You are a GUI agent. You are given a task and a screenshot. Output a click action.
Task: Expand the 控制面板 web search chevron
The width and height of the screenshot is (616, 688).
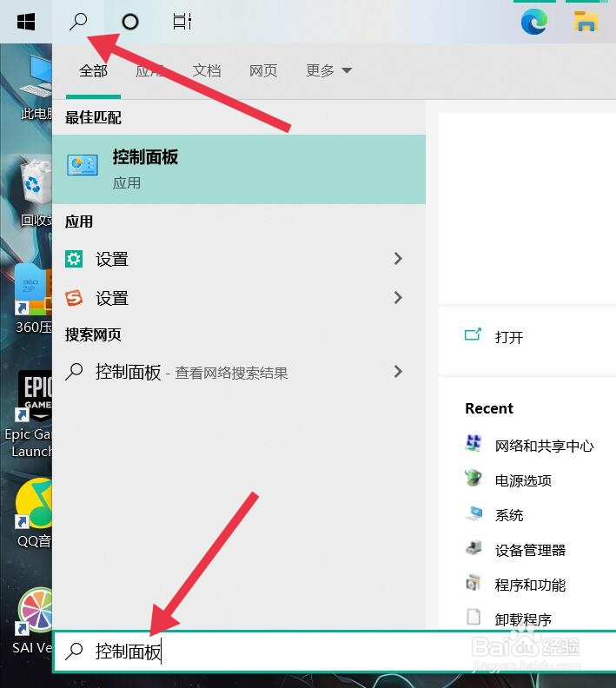[x=398, y=371]
